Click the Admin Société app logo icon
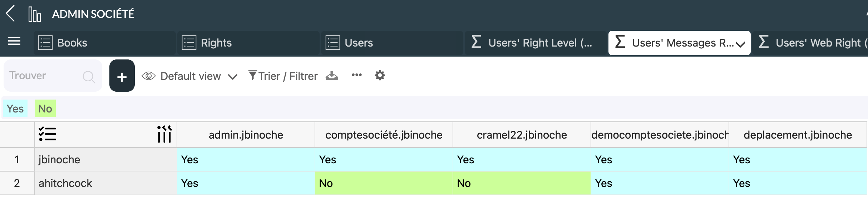 coord(35,14)
